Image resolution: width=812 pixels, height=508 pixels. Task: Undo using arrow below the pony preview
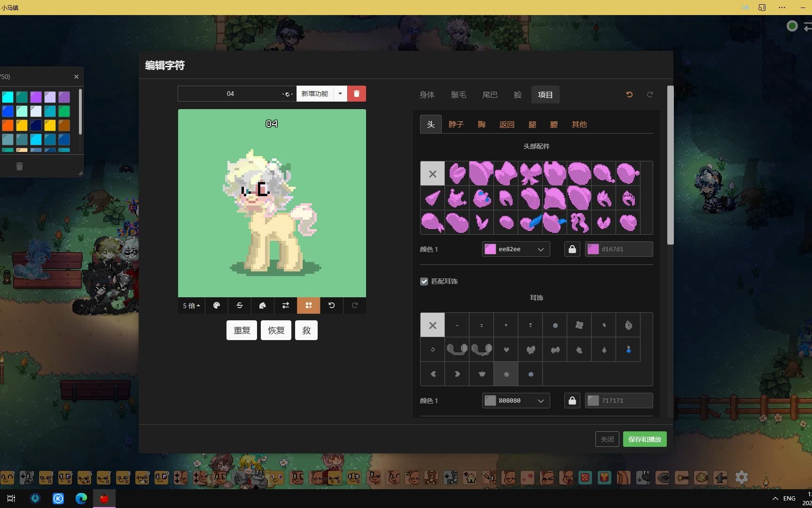(x=332, y=305)
